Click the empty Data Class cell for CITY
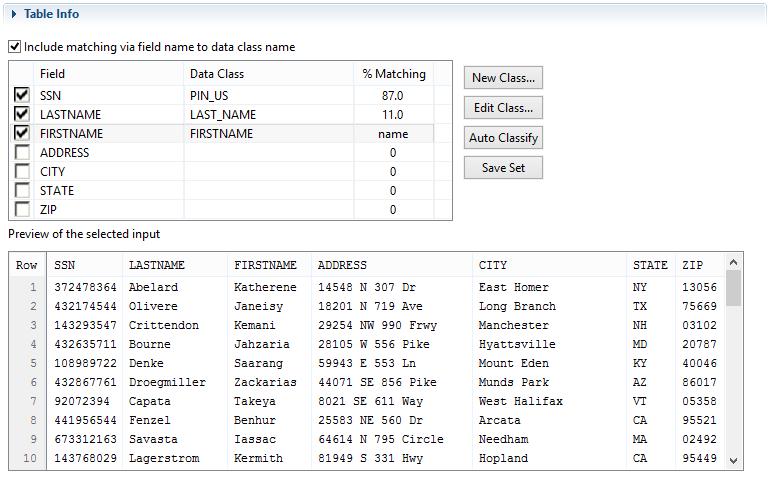This screenshot has height=481, width=771. [x=268, y=172]
